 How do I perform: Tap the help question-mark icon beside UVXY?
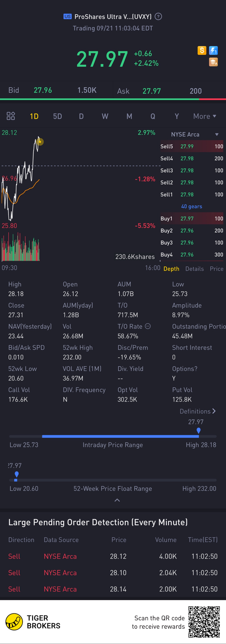click(x=158, y=16)
